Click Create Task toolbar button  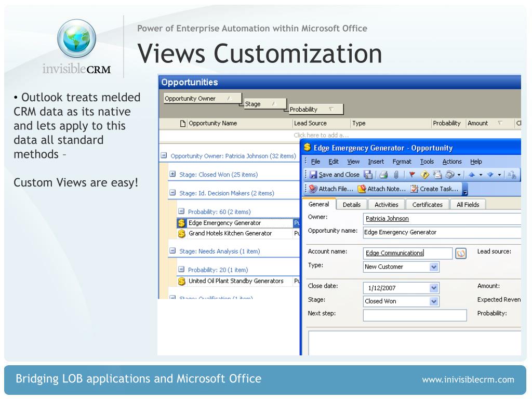(435, 189)
